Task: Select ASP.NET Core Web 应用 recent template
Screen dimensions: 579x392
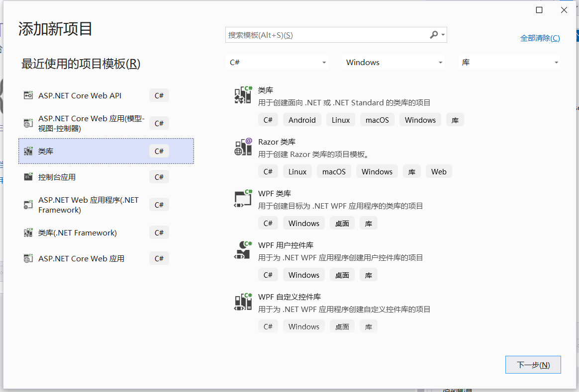Action: (106, 258)
